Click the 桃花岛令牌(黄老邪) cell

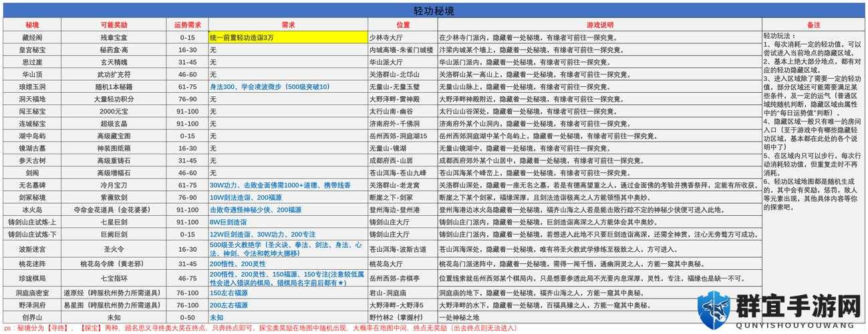pyautogui.click(x=114, y=264)
